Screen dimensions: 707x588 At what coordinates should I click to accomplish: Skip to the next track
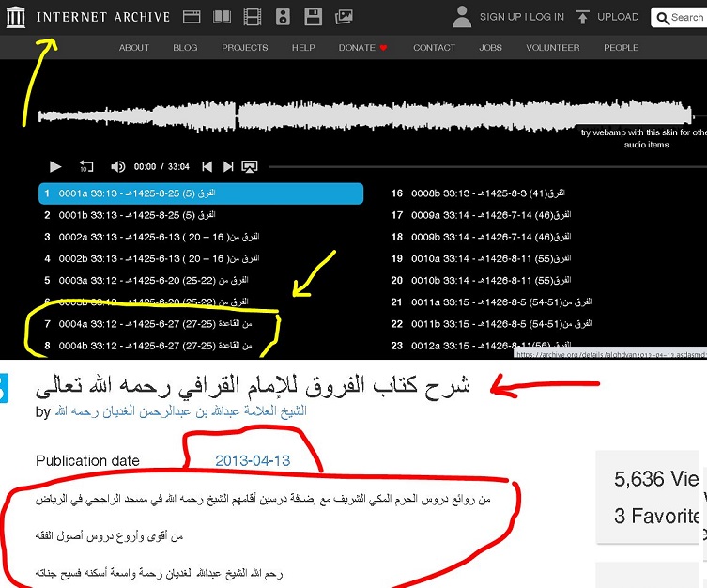228,166
